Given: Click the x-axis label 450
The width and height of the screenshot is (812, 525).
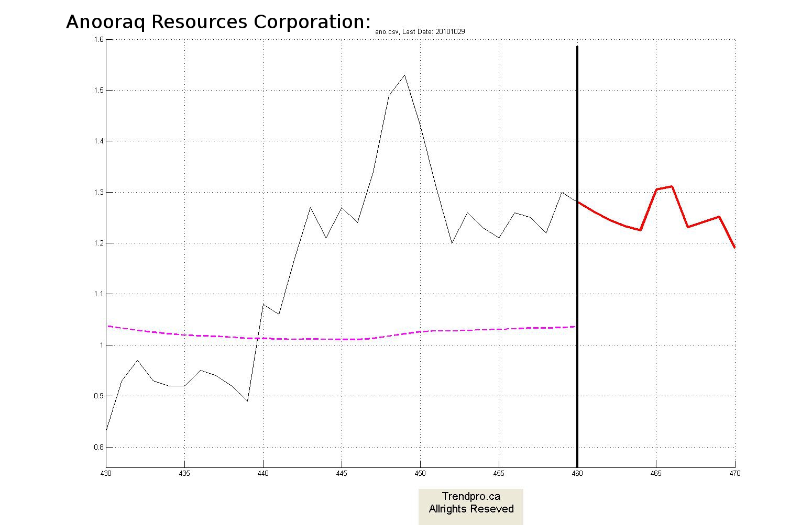Looking at the screenshot, I should pos(420,474).
